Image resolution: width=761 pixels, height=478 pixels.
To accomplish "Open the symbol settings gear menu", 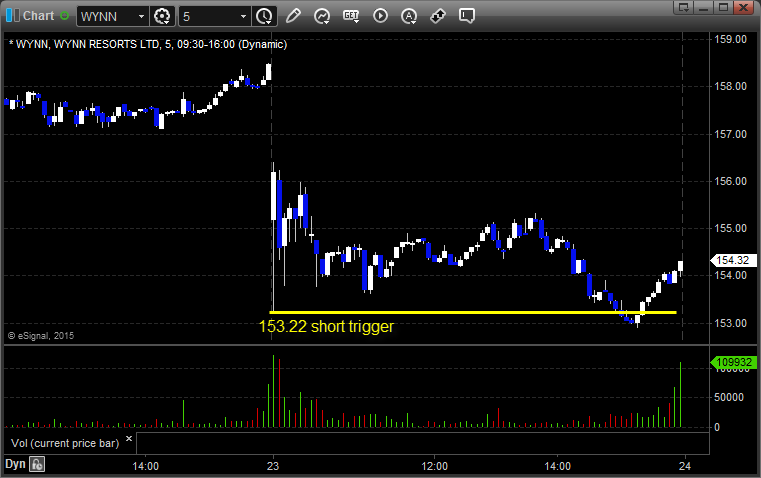I will pos(162,16).
